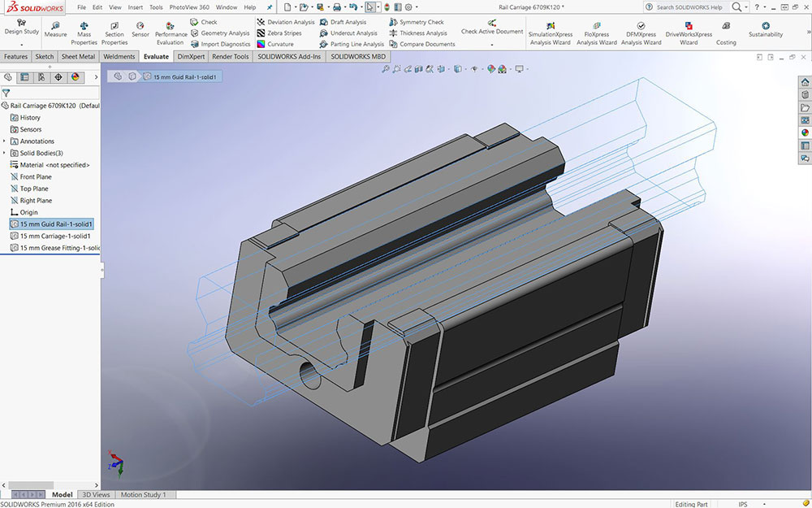Viewport: 812px width, 508px height.
Task: Launch the SimulationXpress Analysis Wizard
Action: click(x=551, y=26)
